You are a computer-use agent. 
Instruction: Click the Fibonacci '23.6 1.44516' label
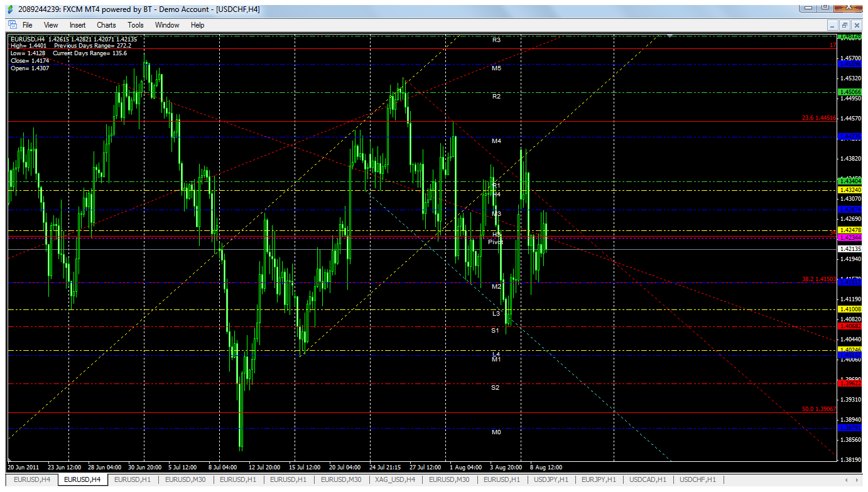tap(819, 118)
